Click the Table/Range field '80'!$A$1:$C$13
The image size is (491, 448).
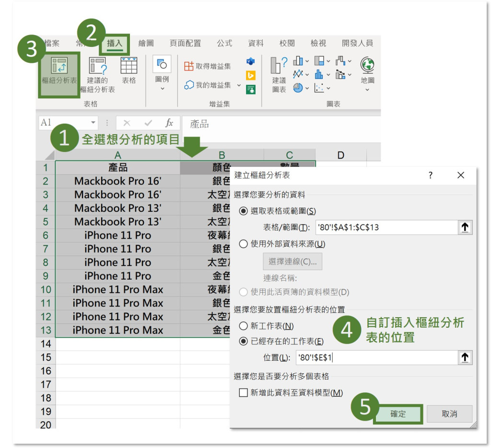coord(387,227)
